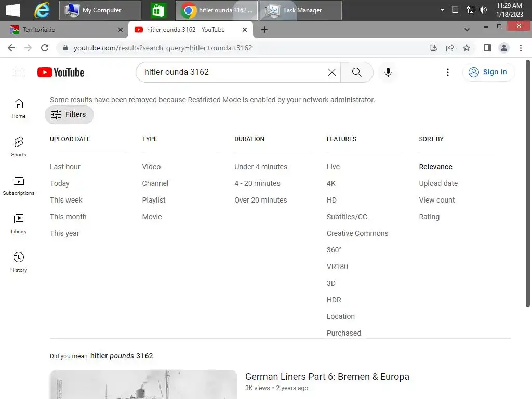
Task: Open Subscriptions in the sidebar
Action: click(x=19, y=185)
